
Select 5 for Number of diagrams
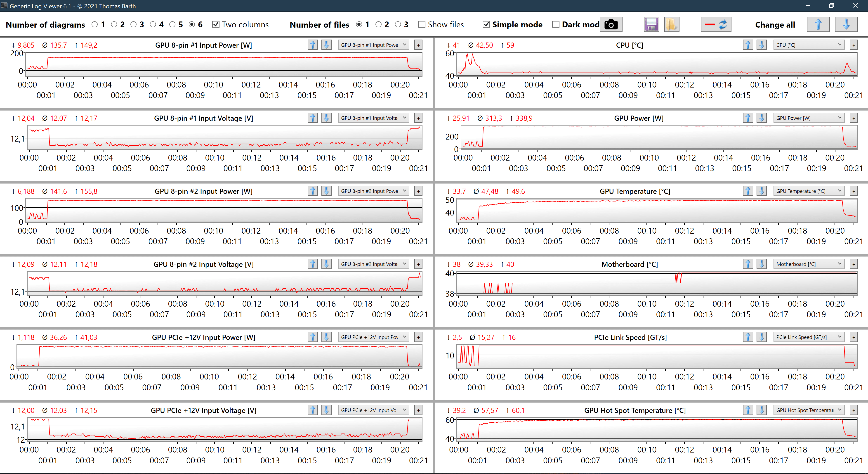[x=172, y=25]
